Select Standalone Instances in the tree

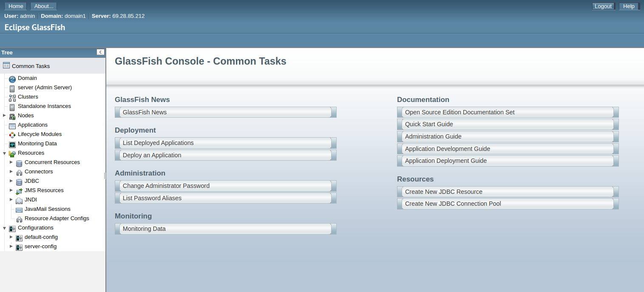click(x=44, y=106)
